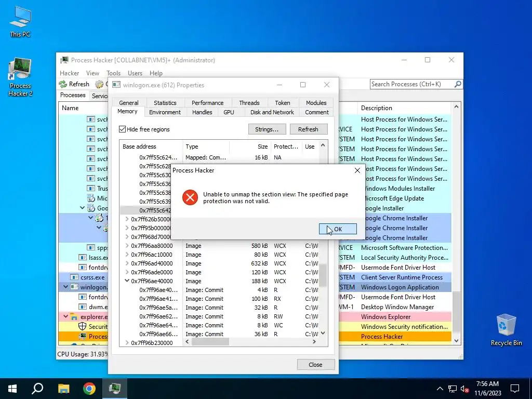Select the Environment tab
Image resolution: width=532 pixels, height=399 pixels.
[x=165, y=112]
